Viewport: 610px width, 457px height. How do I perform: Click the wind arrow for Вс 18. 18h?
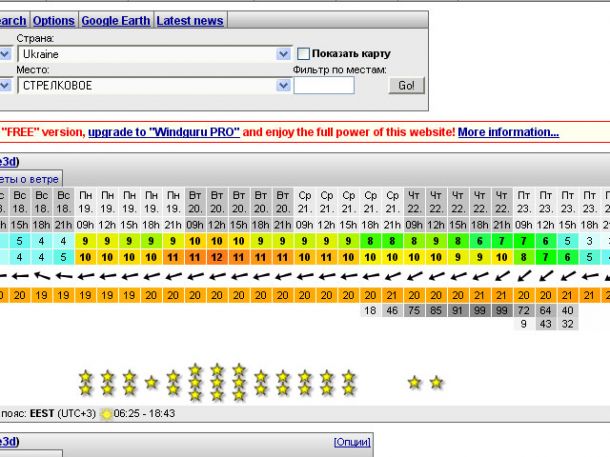click(x=41, y=275)
